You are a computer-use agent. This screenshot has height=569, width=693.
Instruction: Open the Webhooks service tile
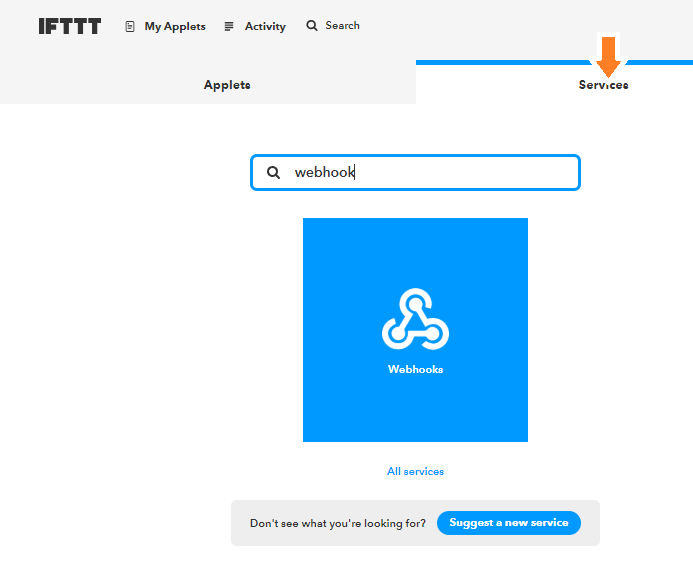pyautogui.click(x=415, y=330)
